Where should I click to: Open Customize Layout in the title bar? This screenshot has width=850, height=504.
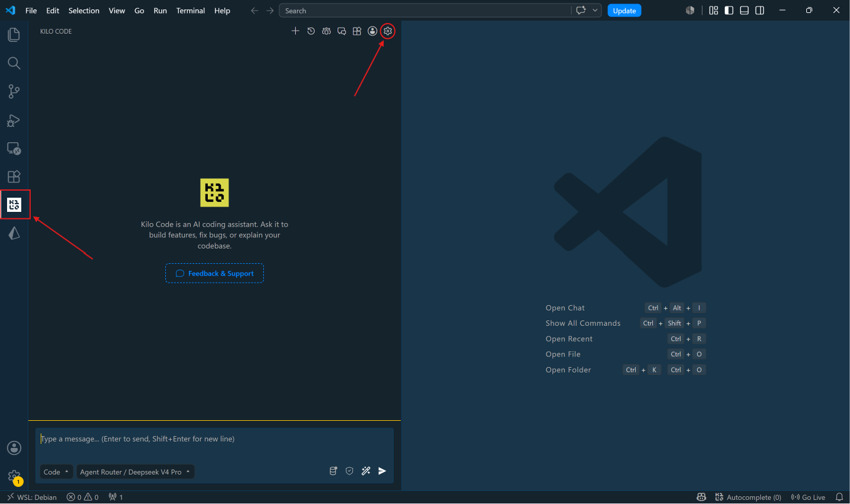[714, 11]
